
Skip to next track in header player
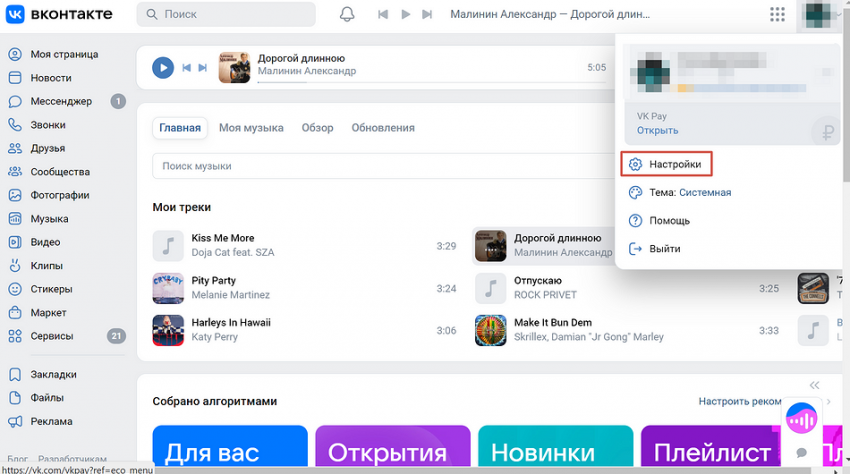[428, 15]
